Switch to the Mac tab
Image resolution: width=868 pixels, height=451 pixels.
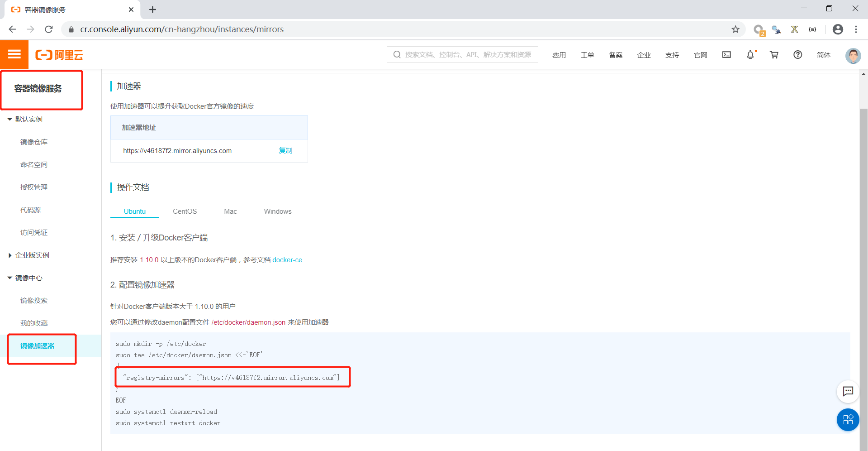tap(230, 211)
